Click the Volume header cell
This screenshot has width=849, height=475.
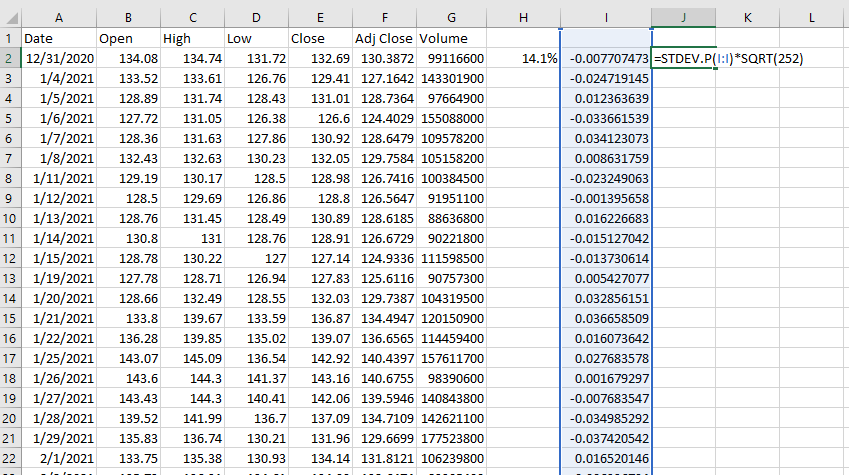click(x=452, y=38)
